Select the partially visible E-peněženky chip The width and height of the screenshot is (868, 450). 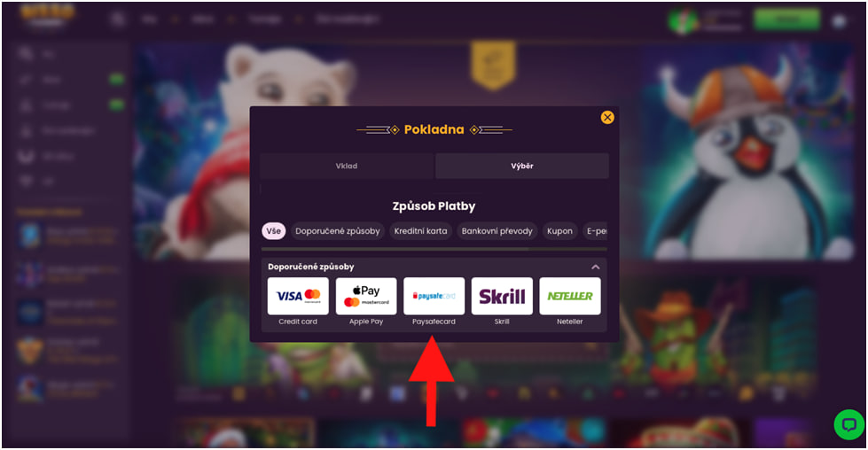(x=596, y=231)
